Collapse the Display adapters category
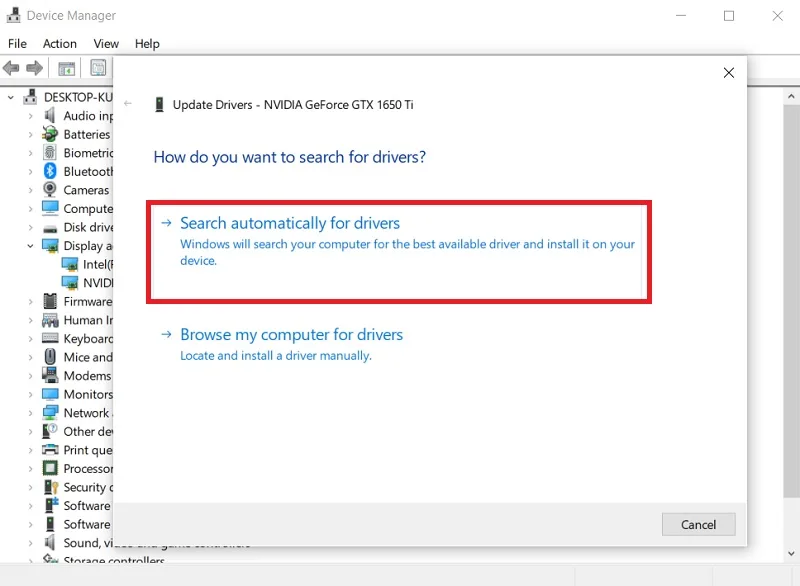 30,246
